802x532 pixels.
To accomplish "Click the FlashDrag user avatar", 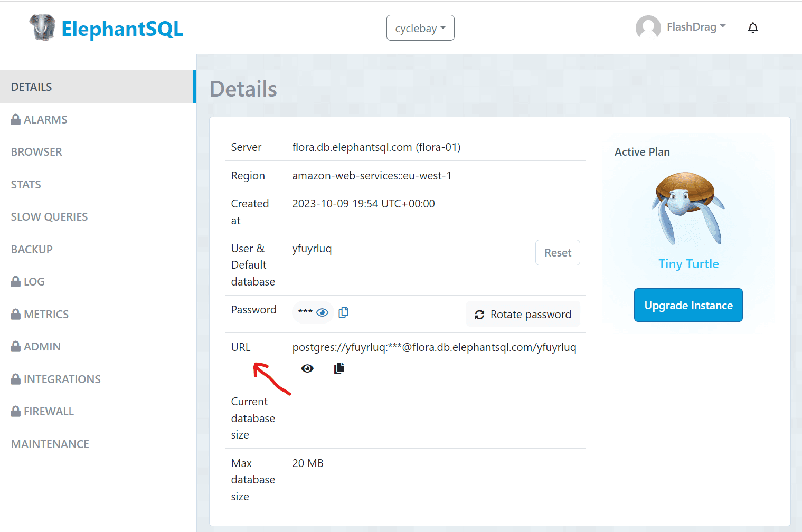I will click(648, 27).
